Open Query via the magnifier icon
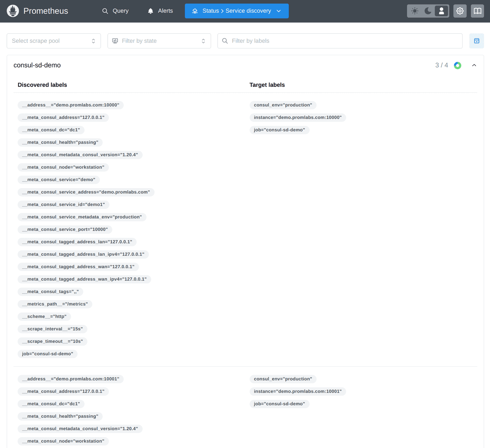 pos(105,11)
